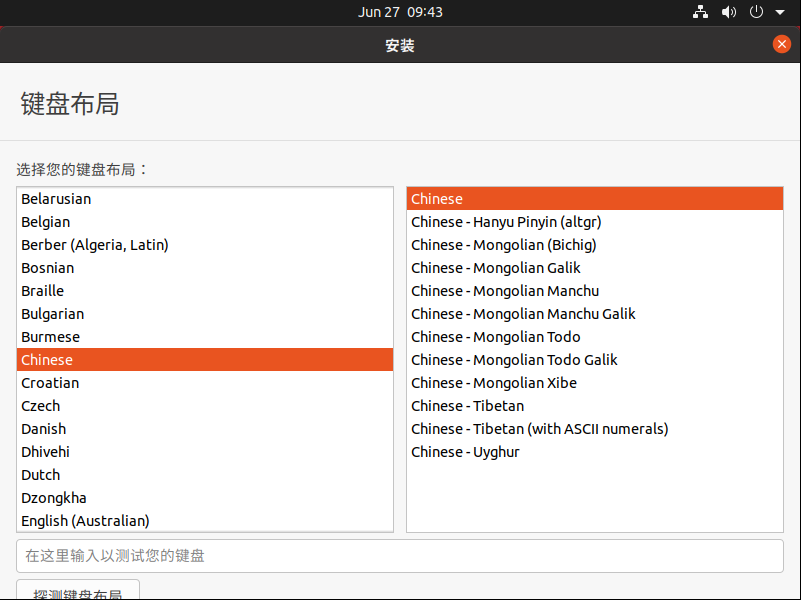Select Chinese - Mongolian (Bichig) variant

click(x=503, y=245)
